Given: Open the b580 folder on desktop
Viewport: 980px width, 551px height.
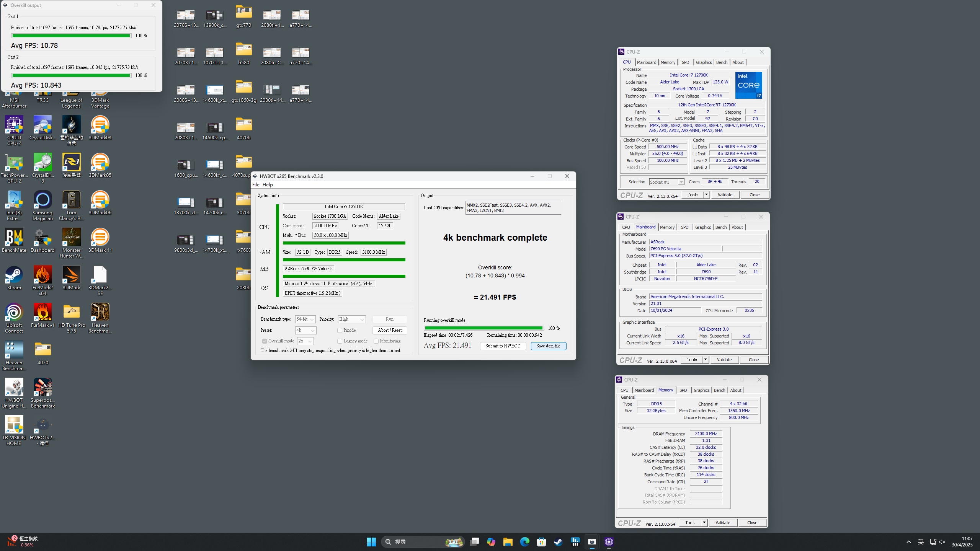Looking at the screenshot, I should [243, 54].
